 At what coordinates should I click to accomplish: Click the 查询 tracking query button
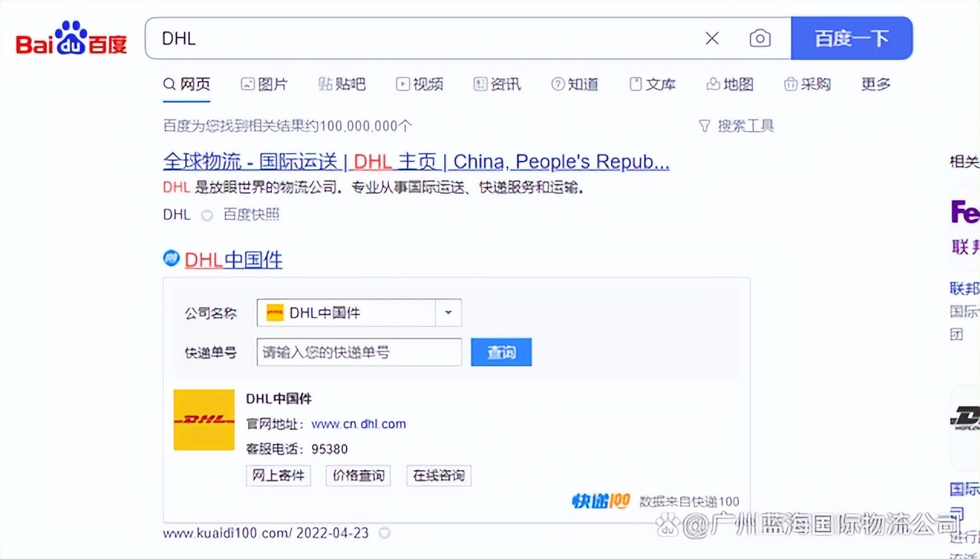pos(501,352)
